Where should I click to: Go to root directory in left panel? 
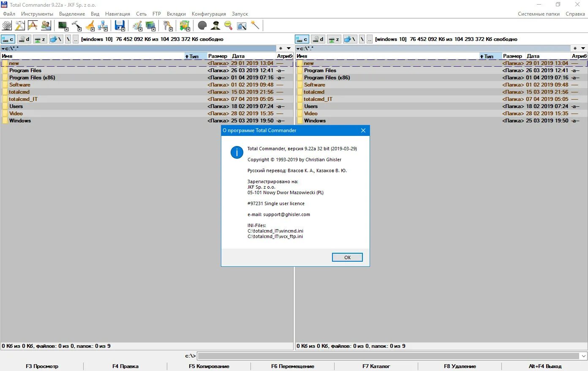[68, 39]
